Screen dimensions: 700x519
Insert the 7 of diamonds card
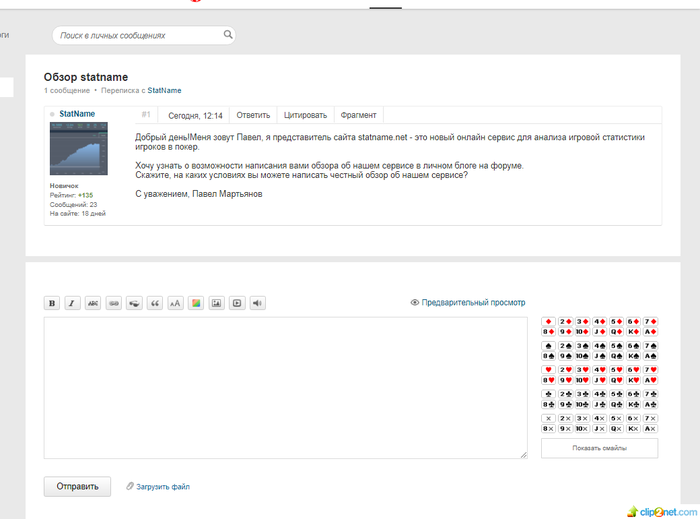click(x=650, y=321)
